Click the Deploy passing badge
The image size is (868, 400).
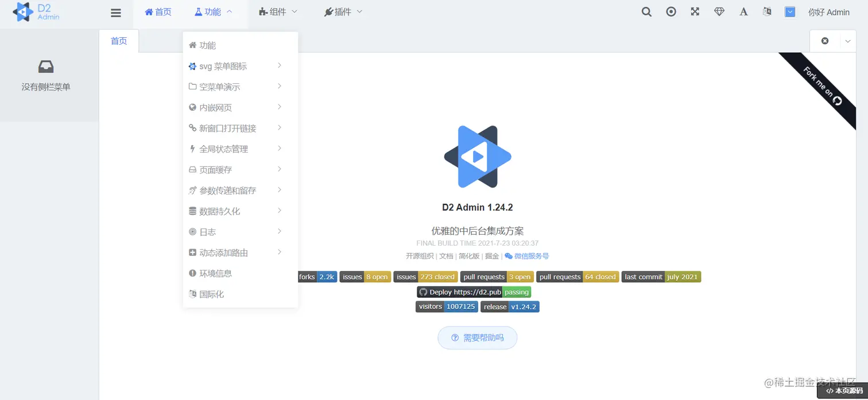[474, 292]
